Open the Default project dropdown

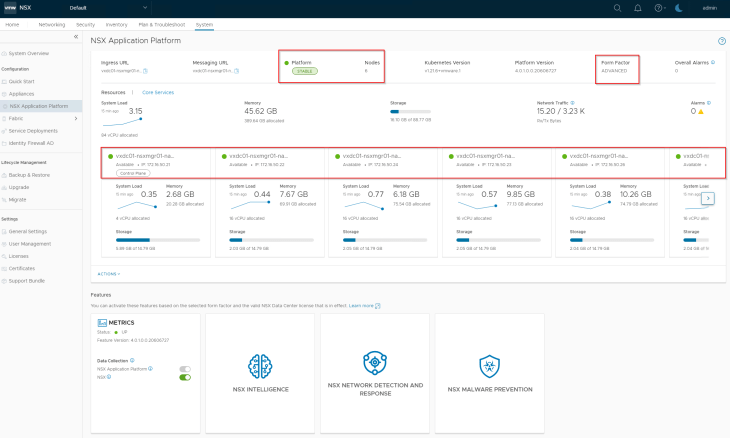tap(108, 8)
